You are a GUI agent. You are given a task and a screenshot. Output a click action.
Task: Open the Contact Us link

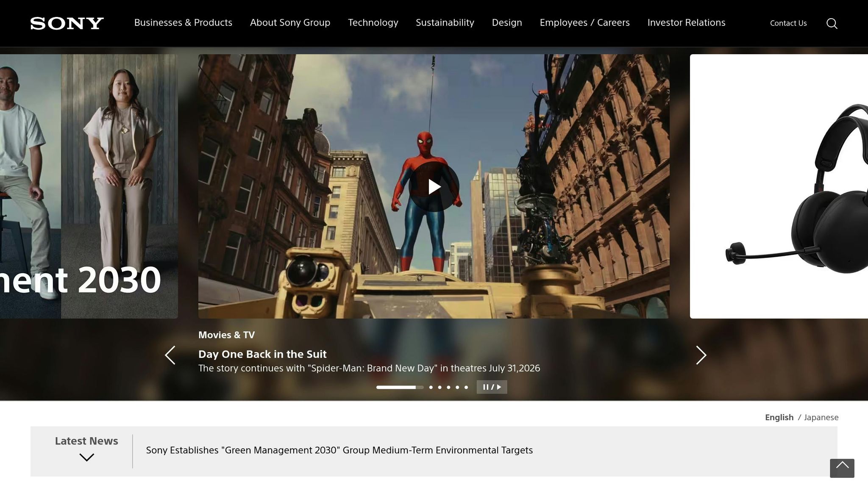pyautogui.click(x=788, y=23)
